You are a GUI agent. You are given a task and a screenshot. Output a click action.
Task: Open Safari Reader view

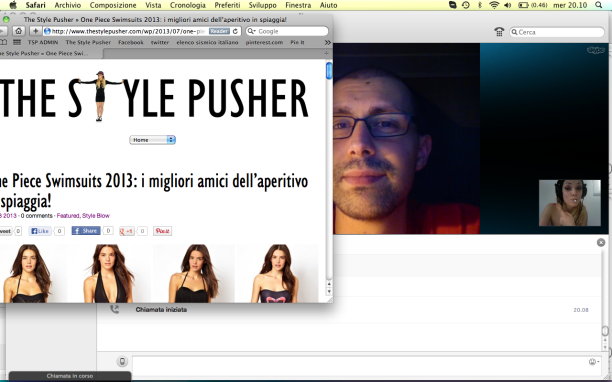pos(219,31)
